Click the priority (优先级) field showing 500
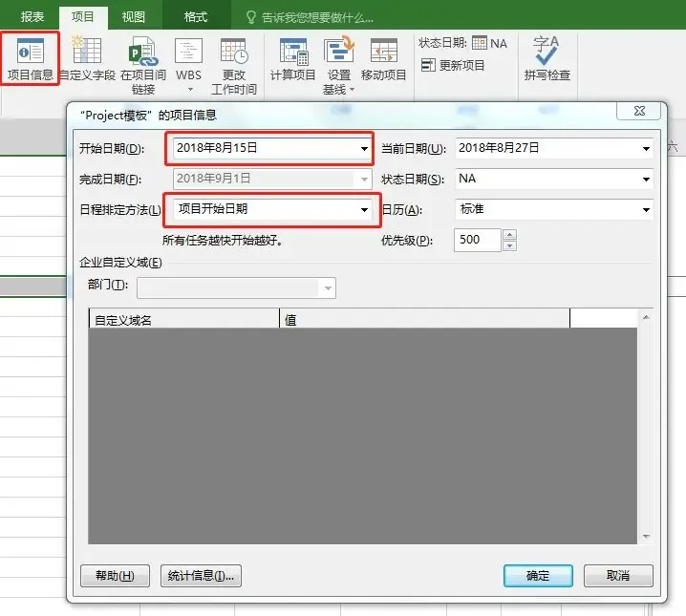 click(x=478, y=240)
